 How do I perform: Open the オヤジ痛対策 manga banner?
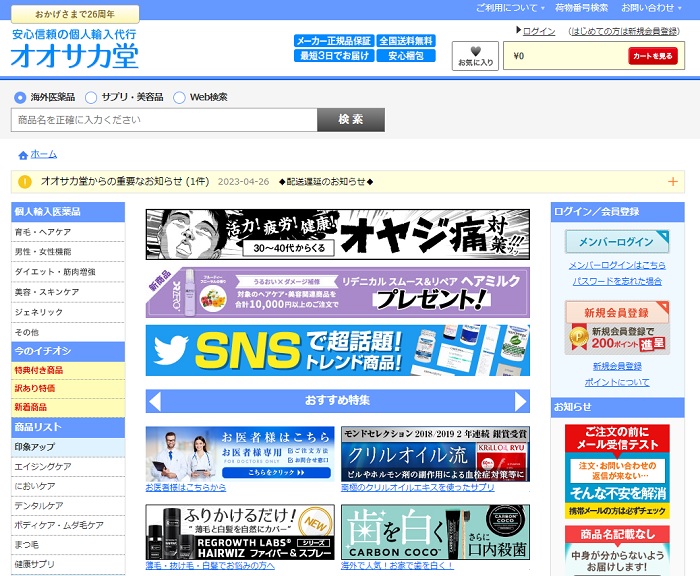(338, 234)
